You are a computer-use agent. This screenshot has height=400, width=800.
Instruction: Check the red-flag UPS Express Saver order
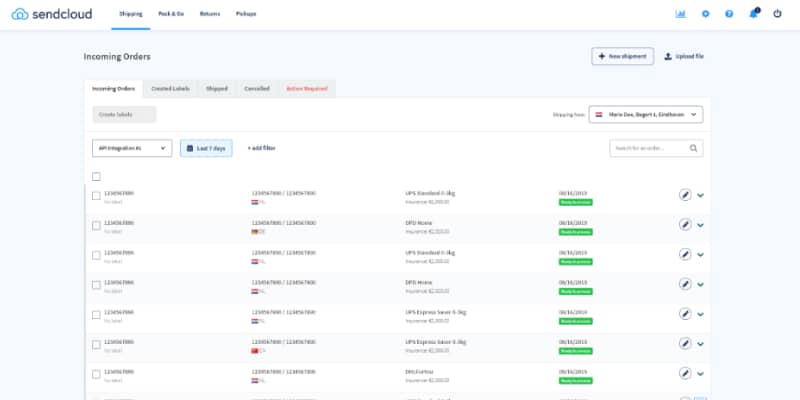96,344
